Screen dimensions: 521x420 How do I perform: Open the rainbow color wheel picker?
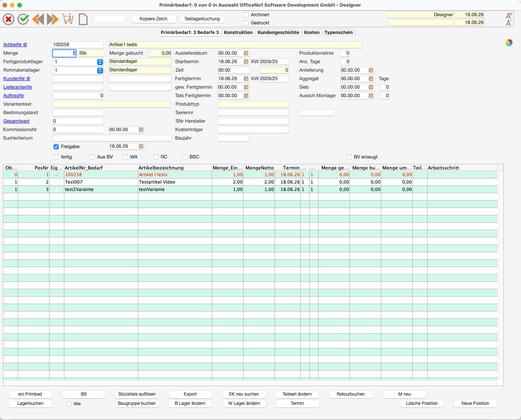509,42
